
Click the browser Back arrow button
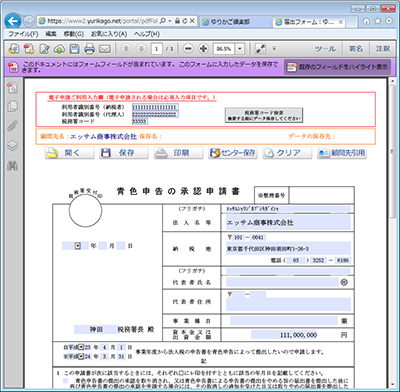(13, 21)
